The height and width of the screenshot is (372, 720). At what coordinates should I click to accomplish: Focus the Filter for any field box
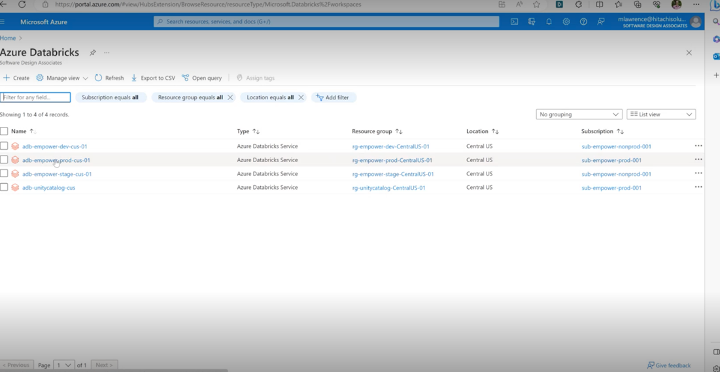point(35,97)
